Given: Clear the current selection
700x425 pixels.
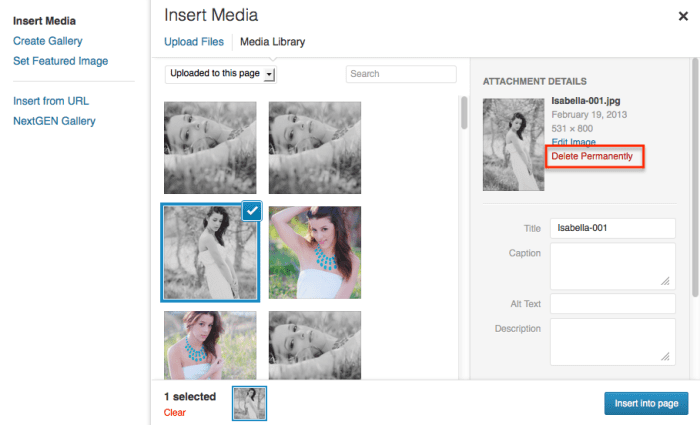Looking at the screenshot, I should point(175,412).
